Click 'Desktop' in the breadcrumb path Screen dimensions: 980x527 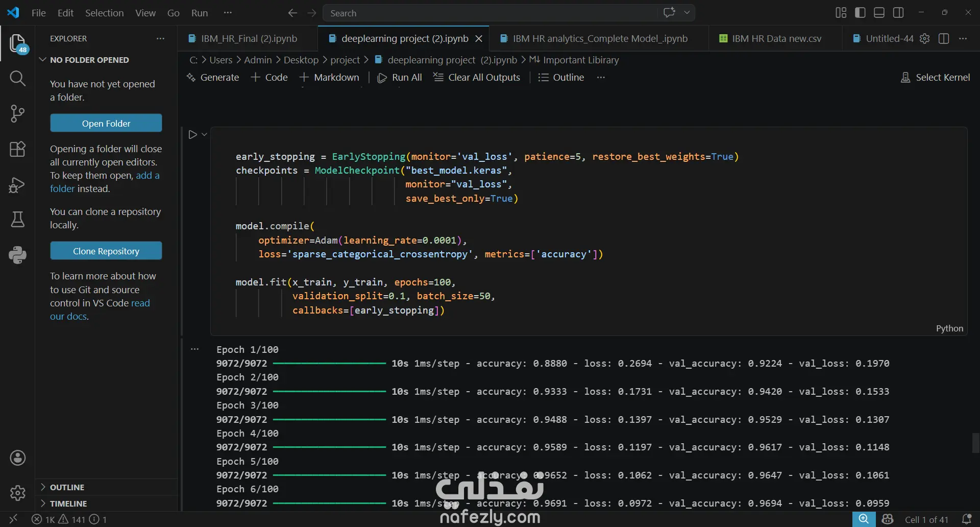301,60
